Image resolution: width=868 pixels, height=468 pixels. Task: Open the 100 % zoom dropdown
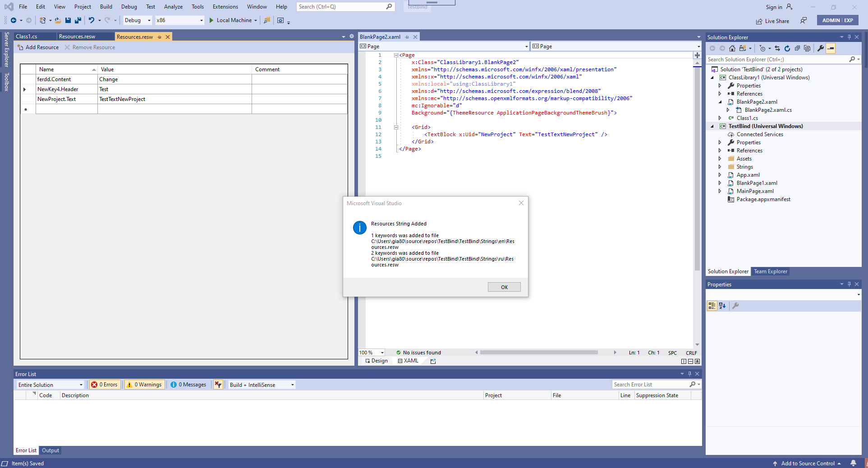click(x=372, y=353)
